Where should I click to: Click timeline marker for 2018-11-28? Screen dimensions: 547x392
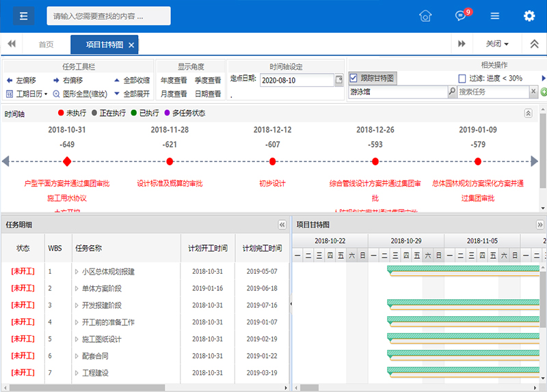(170, 161)
